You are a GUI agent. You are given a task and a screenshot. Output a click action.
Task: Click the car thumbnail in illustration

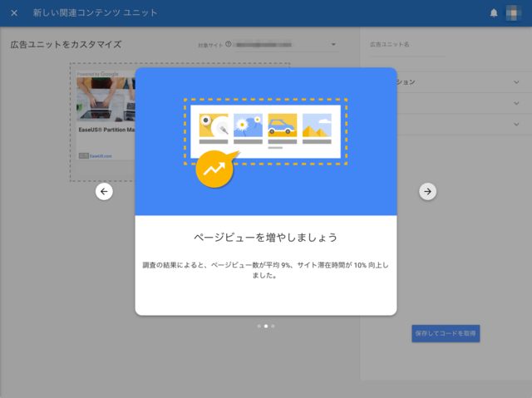coord(283,125)
